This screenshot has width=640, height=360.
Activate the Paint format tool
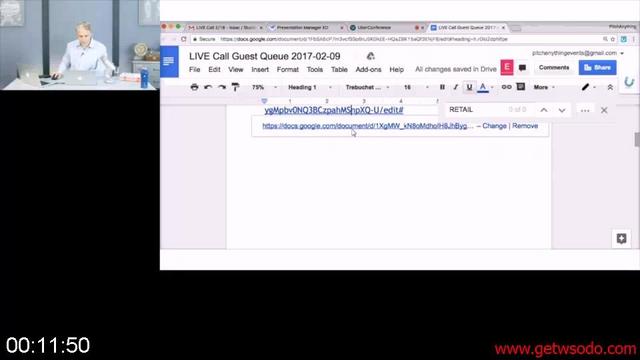point(235,87)
